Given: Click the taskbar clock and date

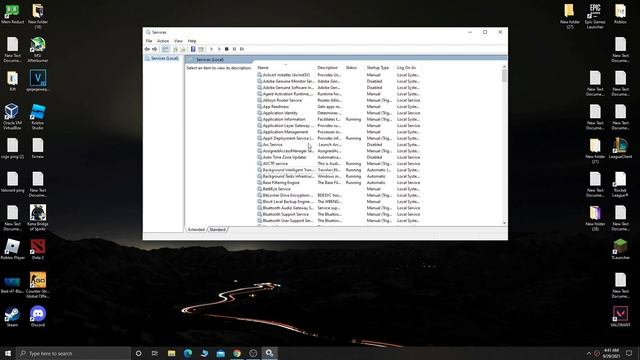Looking at the screenshot, I should (611, 353).
